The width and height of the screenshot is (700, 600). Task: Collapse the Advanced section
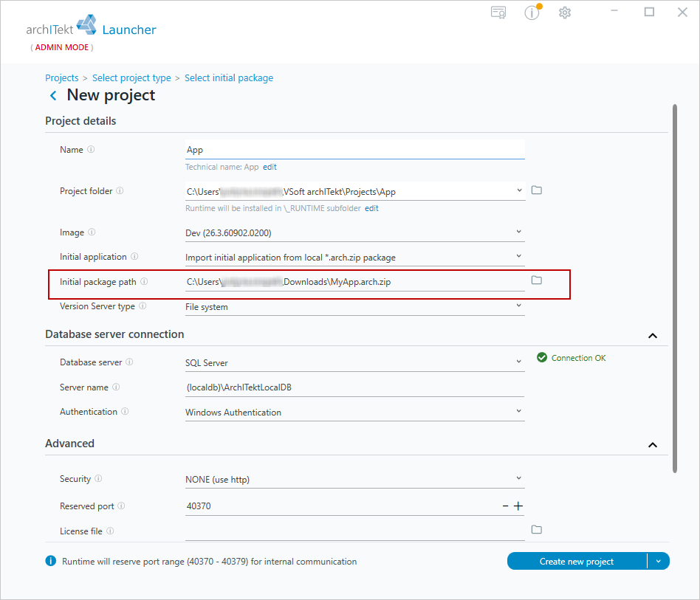coord(653,445)
